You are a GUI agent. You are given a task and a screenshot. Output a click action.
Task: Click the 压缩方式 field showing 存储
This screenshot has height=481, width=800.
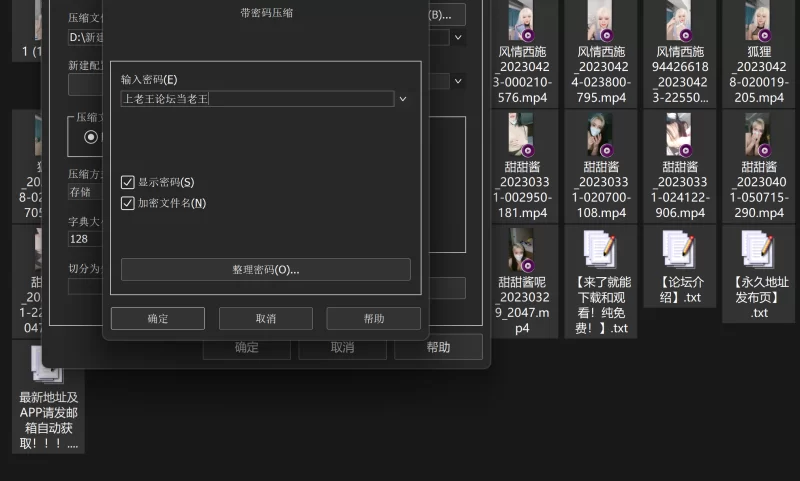coord(86,192)
